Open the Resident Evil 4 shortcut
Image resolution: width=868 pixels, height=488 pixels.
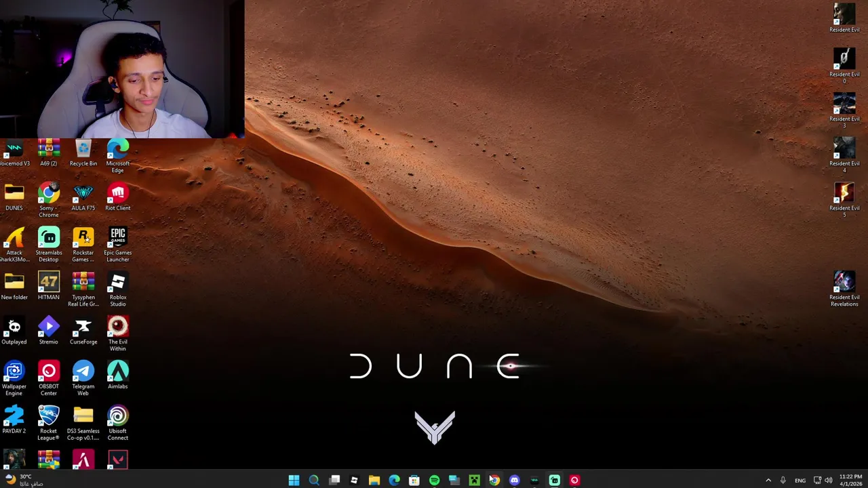pyautogui.click(x=844, y=155)
